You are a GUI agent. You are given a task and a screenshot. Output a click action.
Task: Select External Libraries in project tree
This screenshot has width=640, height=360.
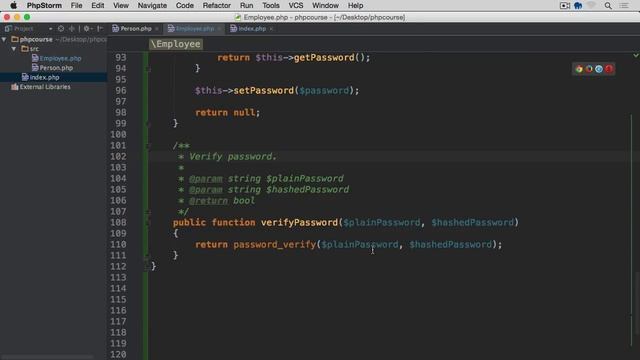[x=45, y=87]
